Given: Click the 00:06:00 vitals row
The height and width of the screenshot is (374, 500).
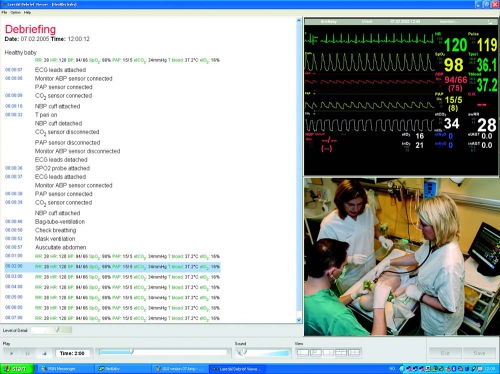Looking at the screenshot, I should [x=112, y=308].
